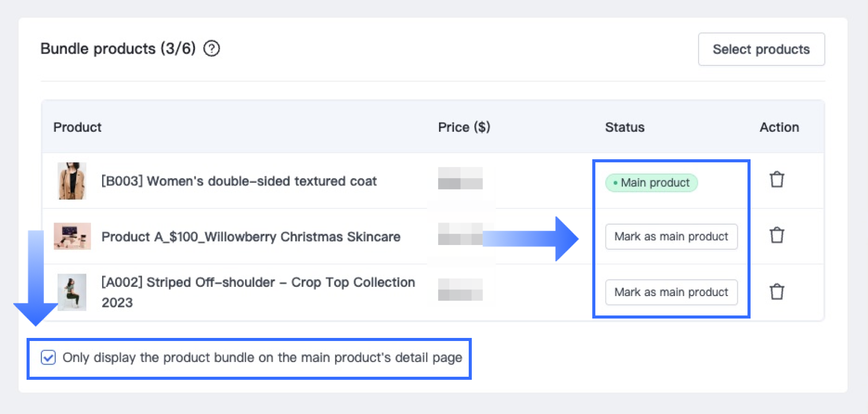The height and width of the screenshot is (414, 868).
Task: Mark Striped Off-shoulder Crop Top as main product
Action: pos(671,292)
